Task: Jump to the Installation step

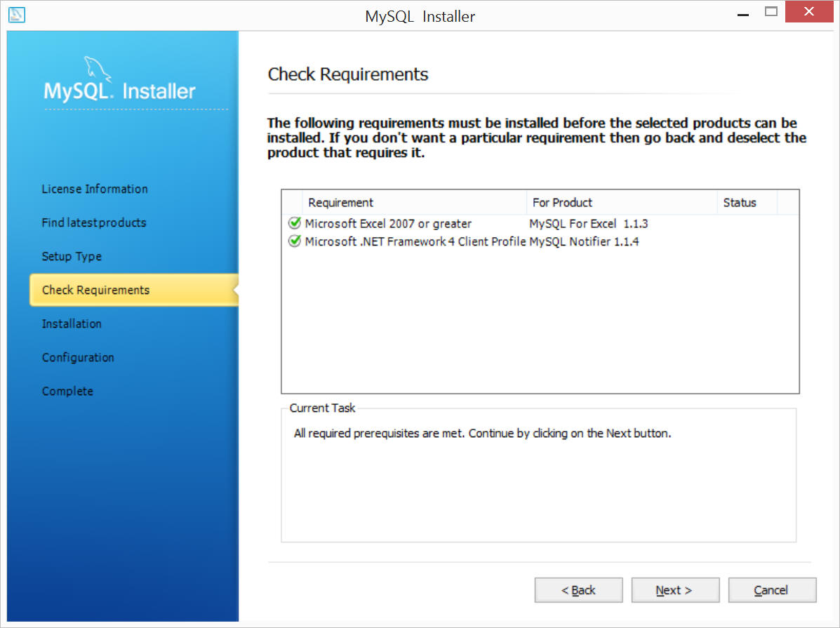Action: tap(72, 323)
